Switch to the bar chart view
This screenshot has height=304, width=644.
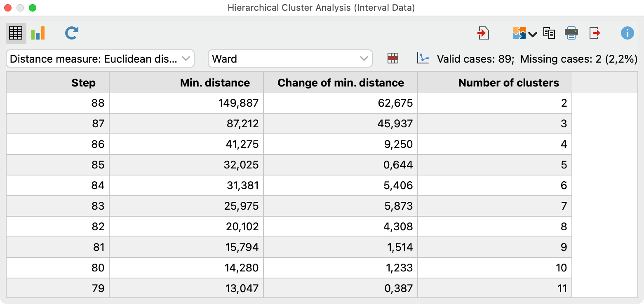(x=38, y=33)
